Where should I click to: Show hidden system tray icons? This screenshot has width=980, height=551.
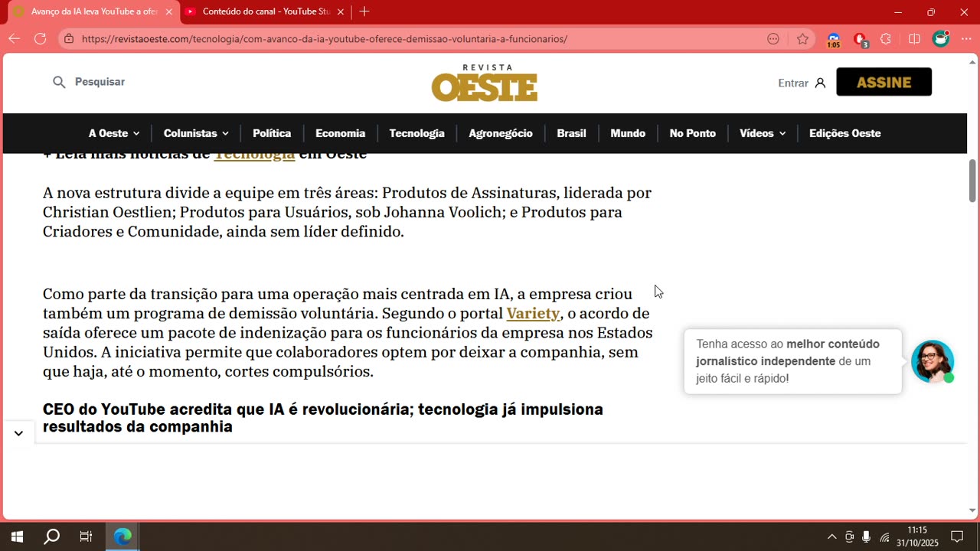point(831,536)
